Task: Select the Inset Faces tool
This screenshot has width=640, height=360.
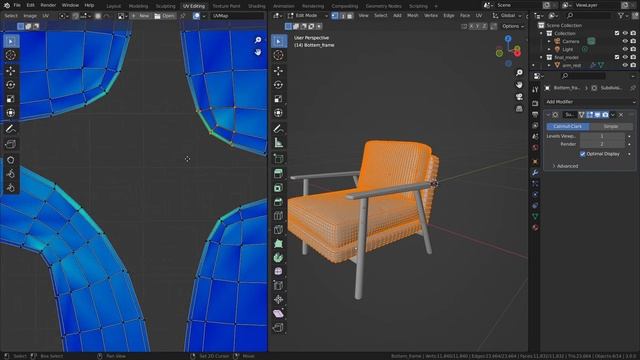Action: (278, 188)
